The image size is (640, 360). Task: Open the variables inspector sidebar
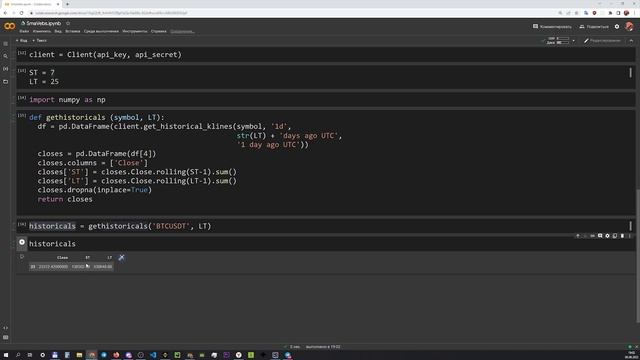[x=5, y=69]
